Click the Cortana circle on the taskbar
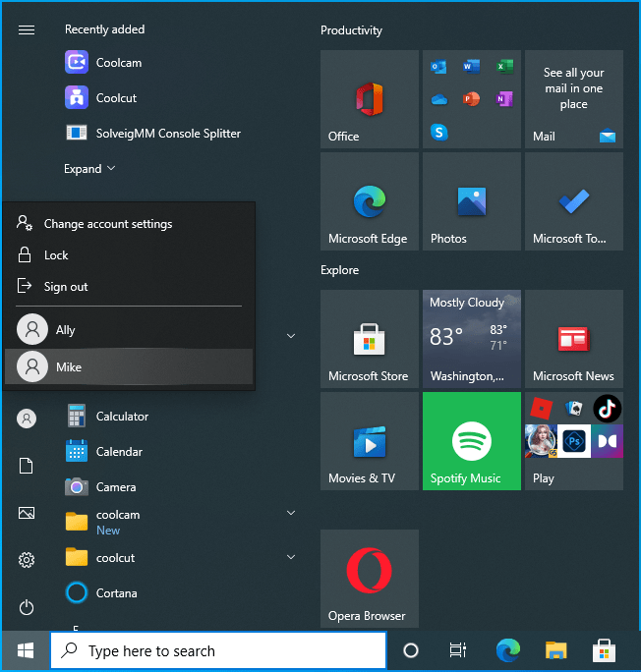The height and width of the screenshot is (672, 641). [x=411, y=650]
